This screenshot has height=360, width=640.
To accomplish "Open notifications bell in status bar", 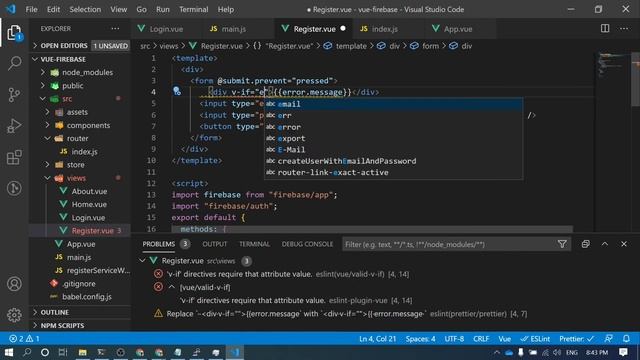I will (x=626, y=339).
